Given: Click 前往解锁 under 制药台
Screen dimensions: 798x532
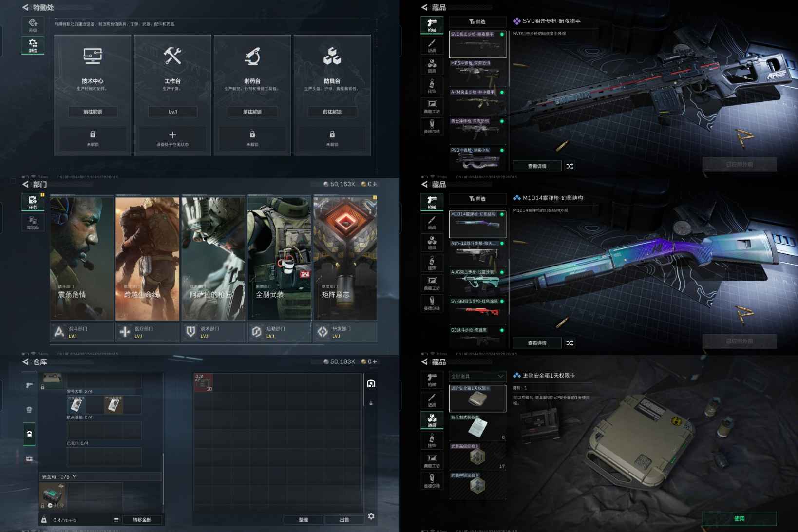Looking at the screenshot, I should coord(252,112).
